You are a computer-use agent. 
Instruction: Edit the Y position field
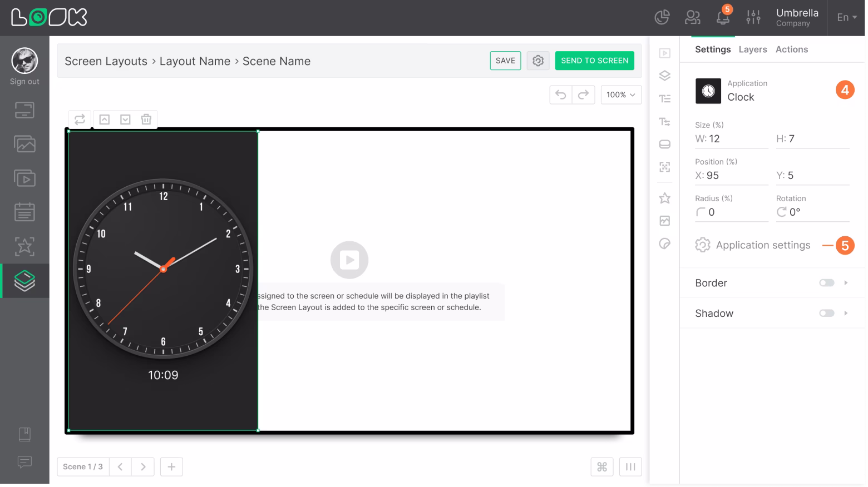[x=813, y=176]
